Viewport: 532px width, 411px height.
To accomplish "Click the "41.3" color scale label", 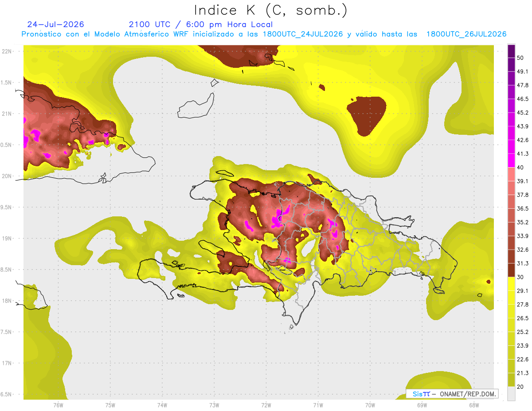I will [523, 154].
